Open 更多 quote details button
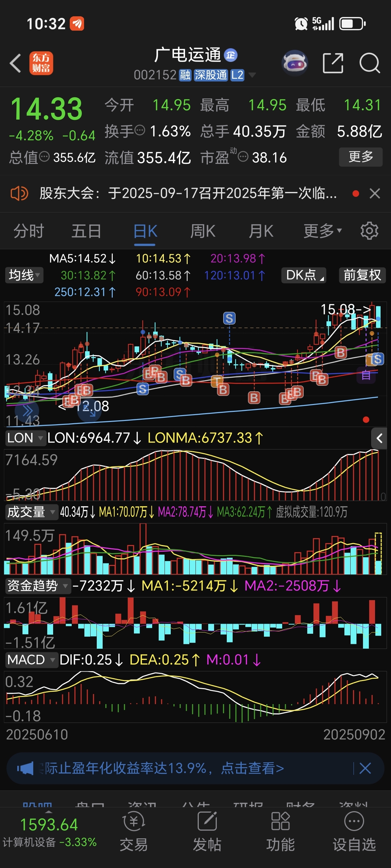391x868 pixels. (x=361, y=157)
